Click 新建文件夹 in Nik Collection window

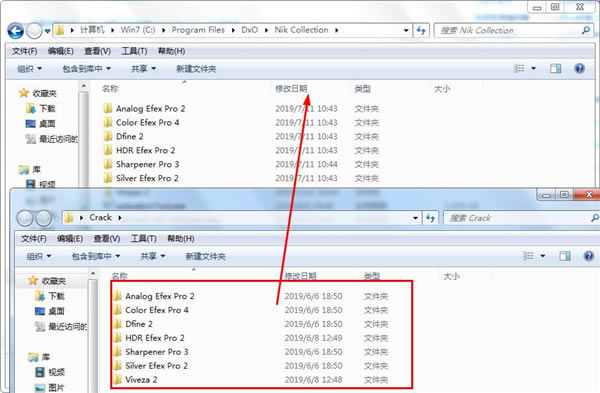tap(196, 69)
